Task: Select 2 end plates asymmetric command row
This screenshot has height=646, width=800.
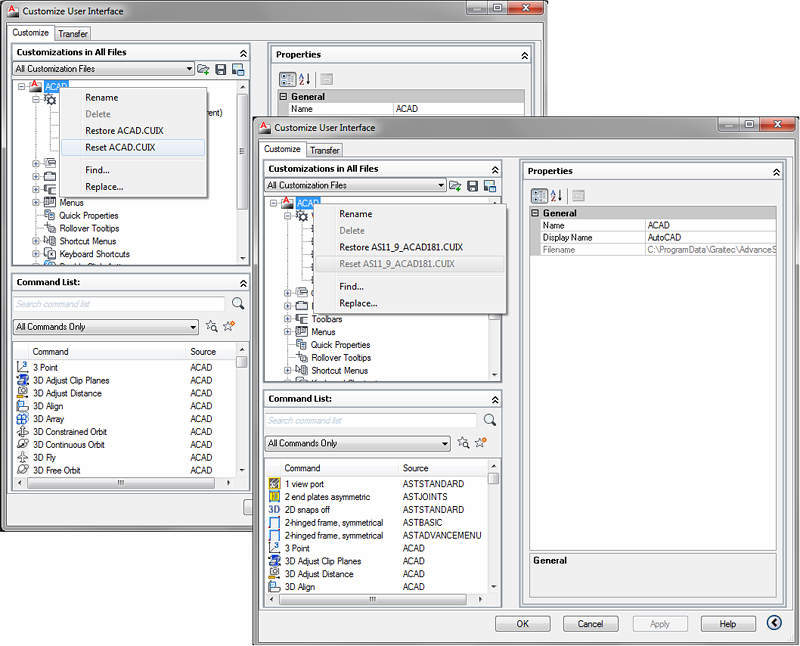Action: point(377,496)
